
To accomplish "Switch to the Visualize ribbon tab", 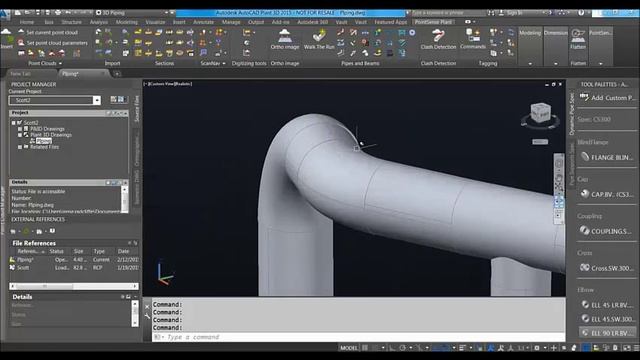I will click(x=155, y=22).
